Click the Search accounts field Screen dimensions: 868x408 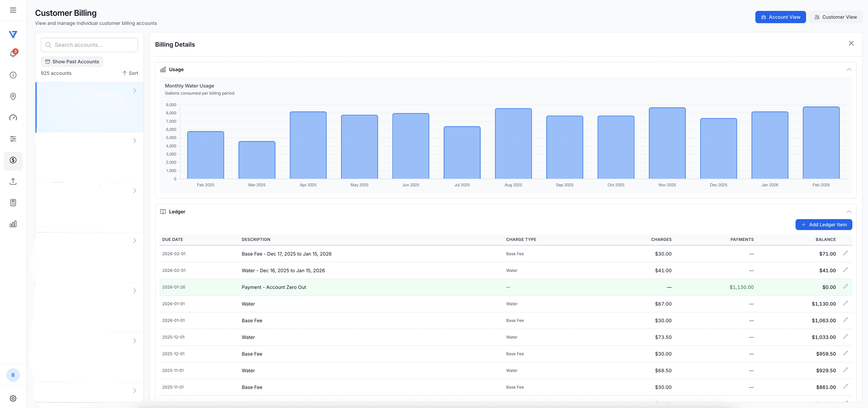coord(89,45)
